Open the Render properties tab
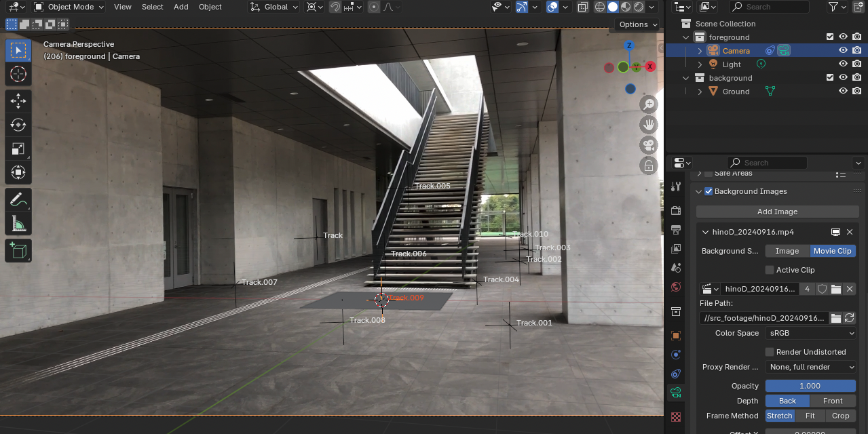This screenshot has width=868, height=434. (676, 211)
